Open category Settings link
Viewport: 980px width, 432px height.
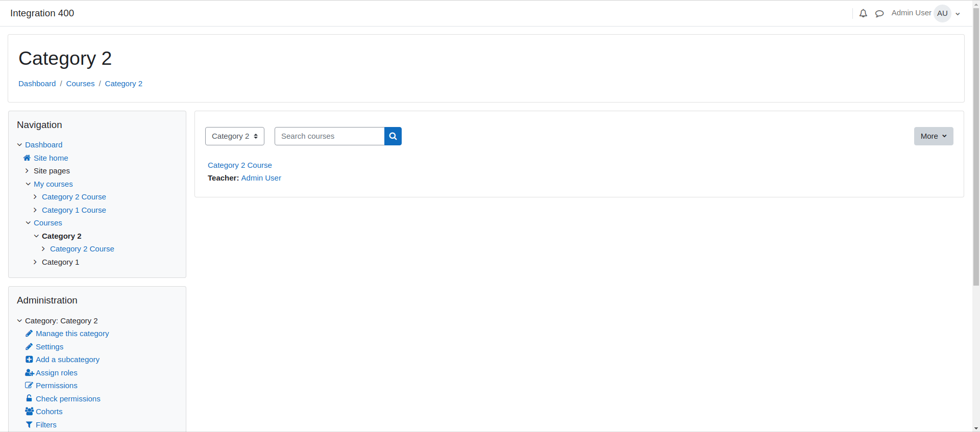(x=50, y=347)
